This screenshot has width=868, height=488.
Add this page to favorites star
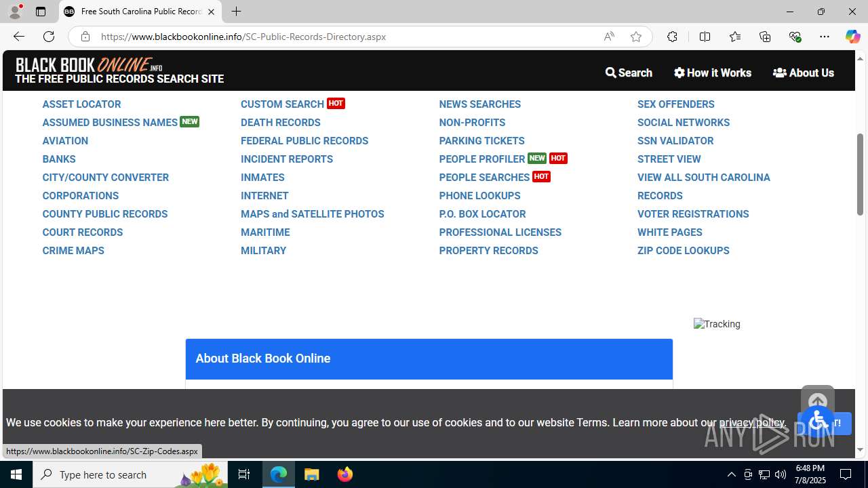636,37
